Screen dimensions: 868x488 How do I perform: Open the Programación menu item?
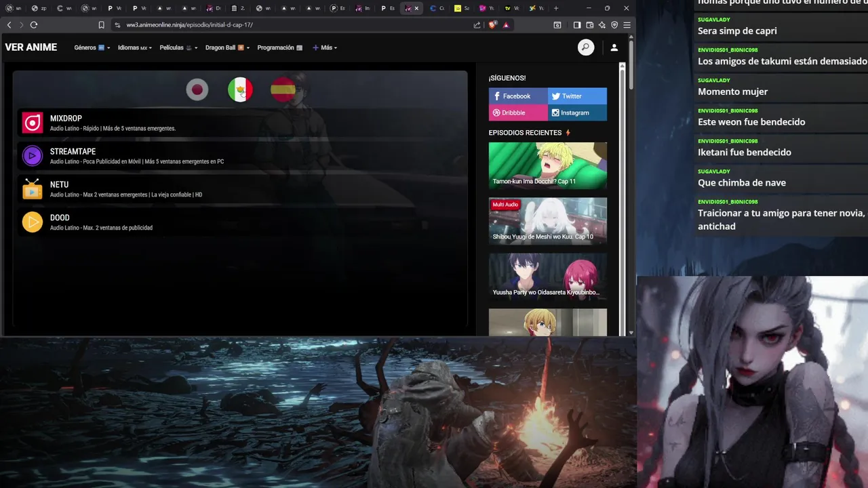click(279, 47)
